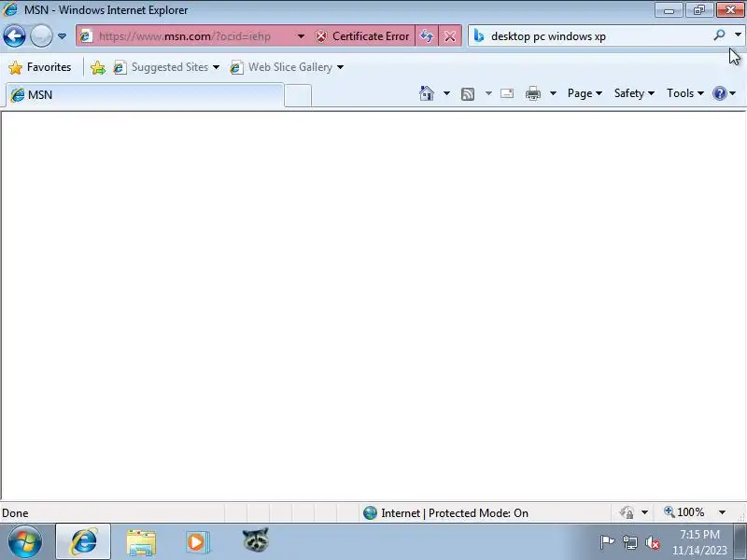
Task: Expand the Print dropdown arrow
Action: tap(553, 93)
